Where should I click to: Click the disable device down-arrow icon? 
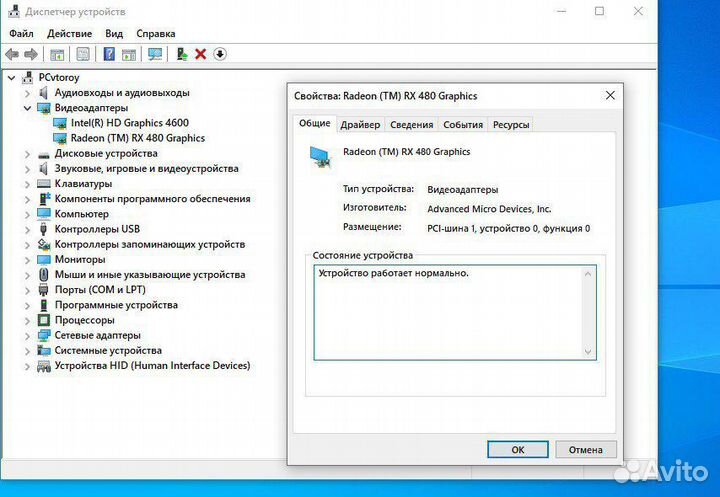tap(220, 54)
